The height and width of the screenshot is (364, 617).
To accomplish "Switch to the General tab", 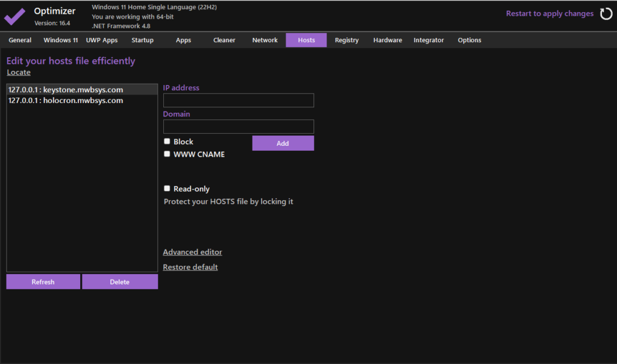I will coord(20,40).
